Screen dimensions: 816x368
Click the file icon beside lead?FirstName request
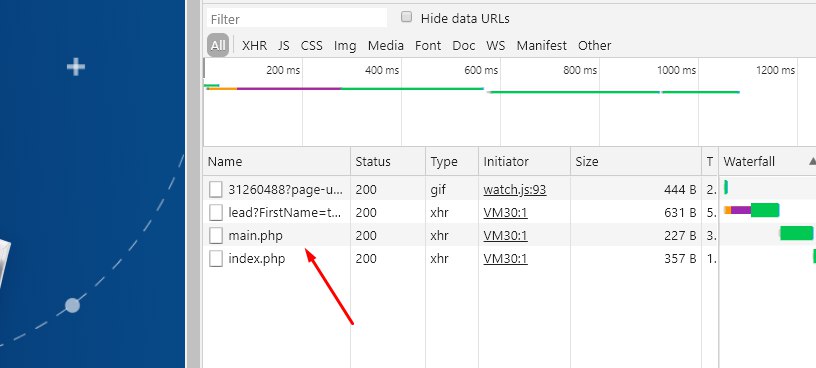[215, 212]
